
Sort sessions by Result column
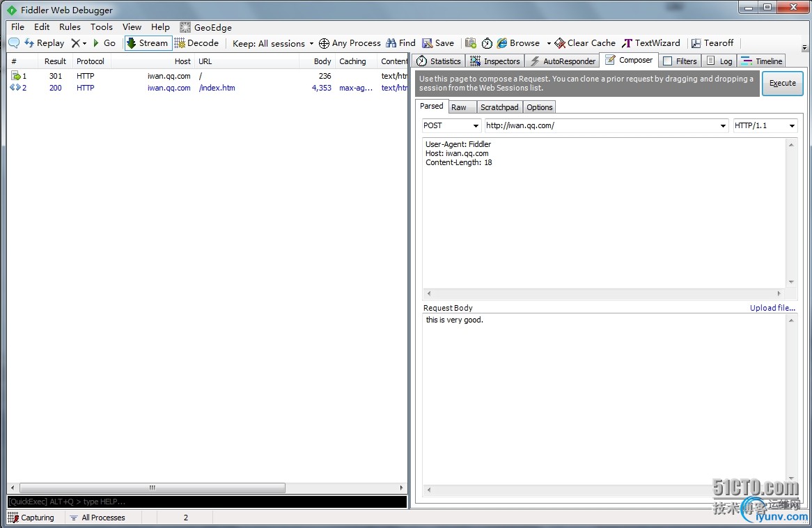56,61
